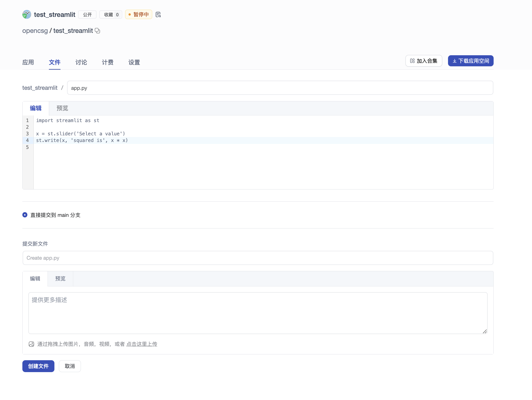Click 下载应用空间 download button
Viewport: 532px width, 400px height.
point(470,61)
